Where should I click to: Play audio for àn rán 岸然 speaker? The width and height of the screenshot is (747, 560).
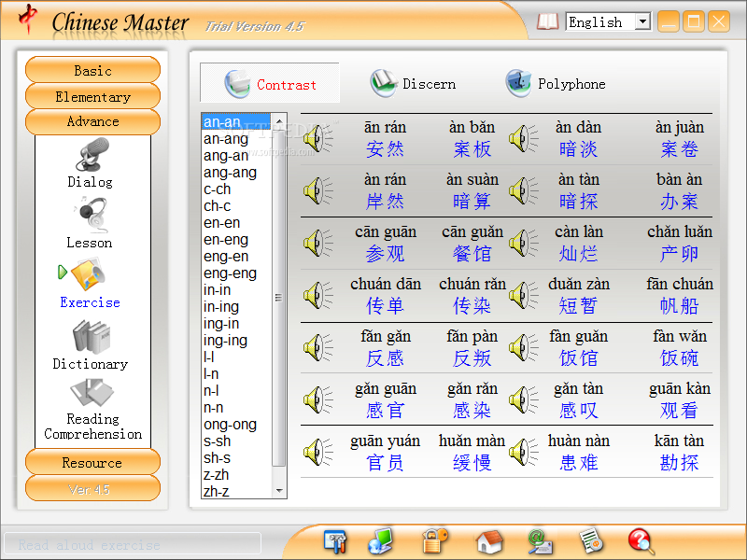coord(318,191)
